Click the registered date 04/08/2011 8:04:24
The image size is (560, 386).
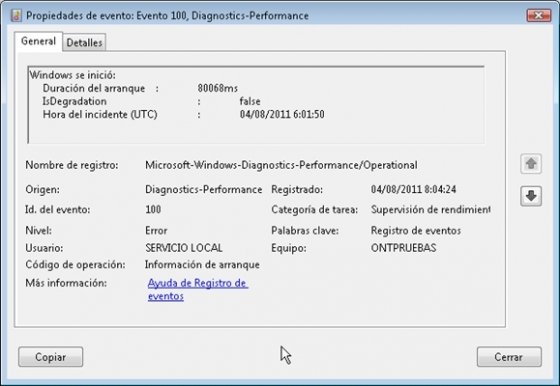(x=413, y=189)
